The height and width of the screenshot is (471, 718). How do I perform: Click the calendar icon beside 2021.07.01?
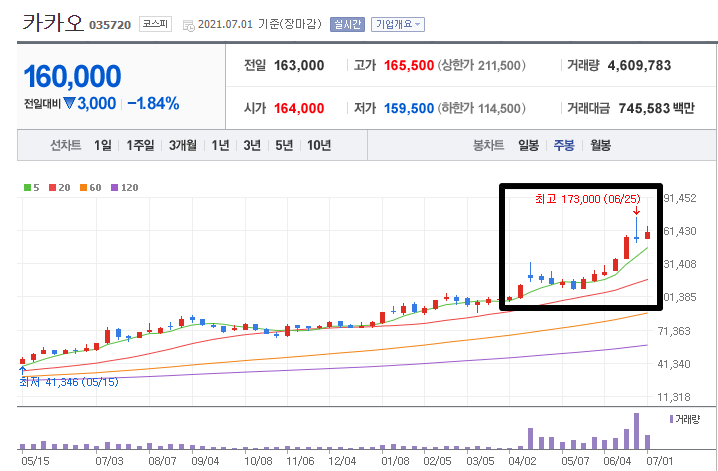188,25
